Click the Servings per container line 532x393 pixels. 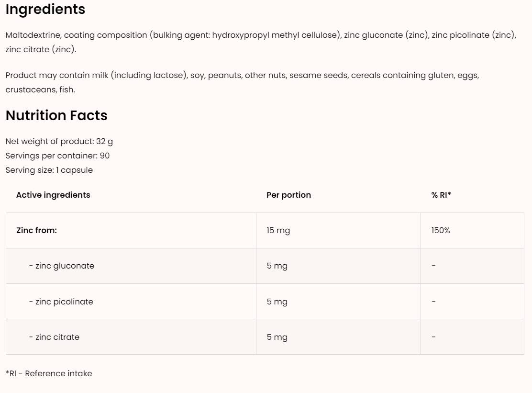click(x=57, y=156)
